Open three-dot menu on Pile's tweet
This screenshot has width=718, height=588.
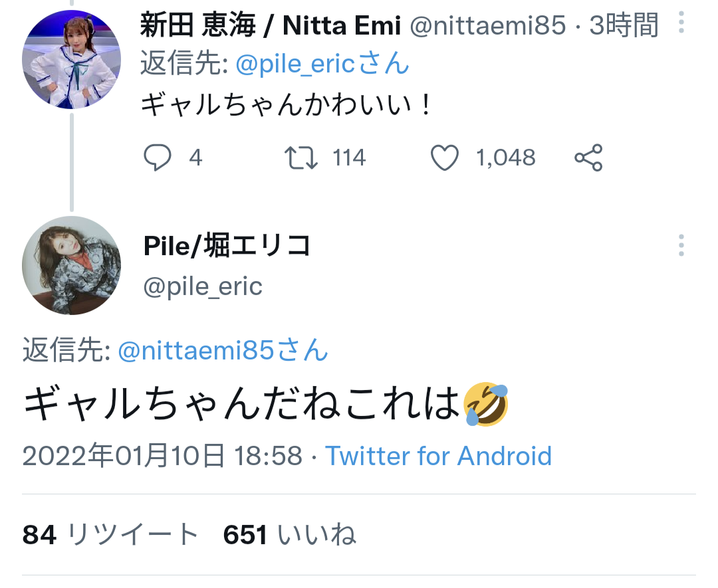[x=681, y=245]
